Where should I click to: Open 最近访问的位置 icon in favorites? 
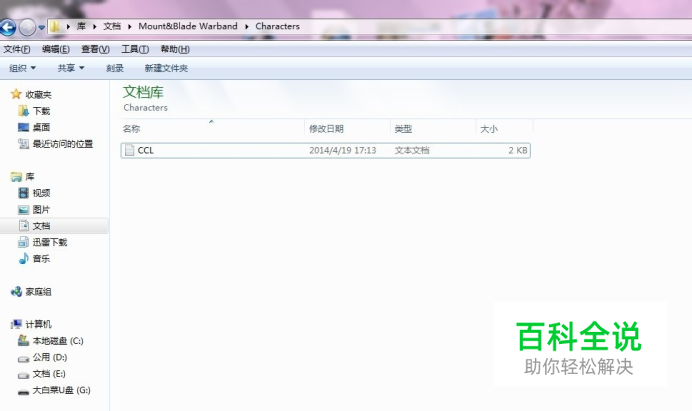pyautogui.click(x=23, y=143)
